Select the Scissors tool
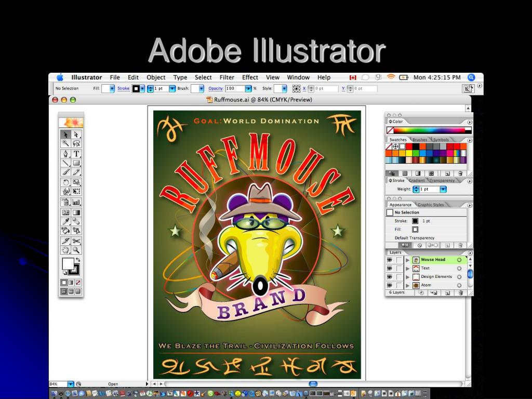This screenshot has height=399, width=532. (76, 241)
